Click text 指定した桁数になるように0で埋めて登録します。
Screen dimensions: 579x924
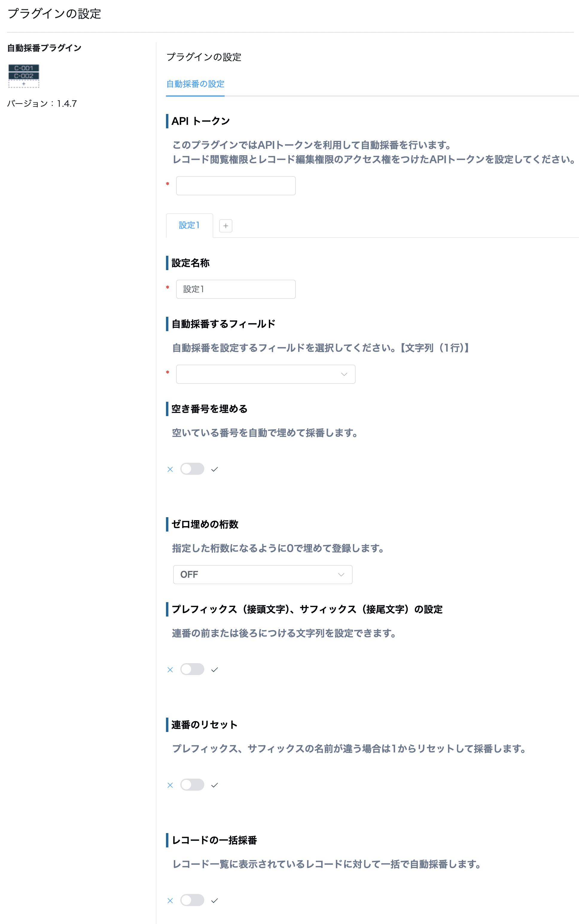click(278, 548)
